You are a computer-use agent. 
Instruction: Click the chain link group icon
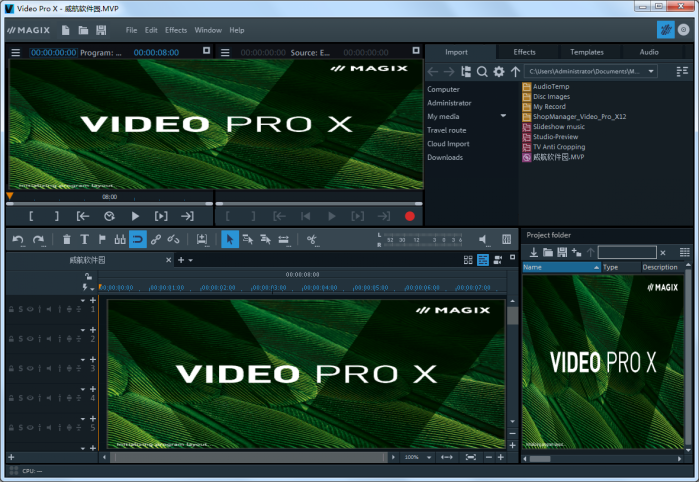[x=156, y=239]
